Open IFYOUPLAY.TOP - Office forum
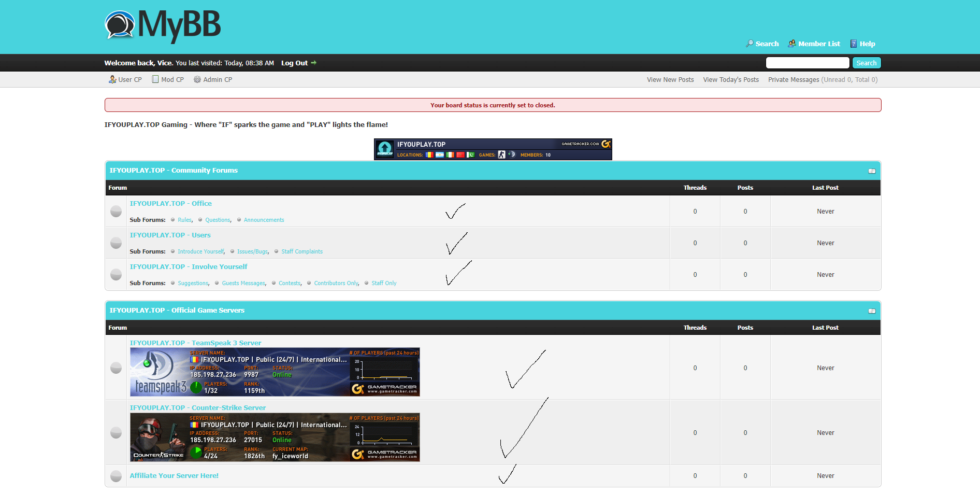 171,204
